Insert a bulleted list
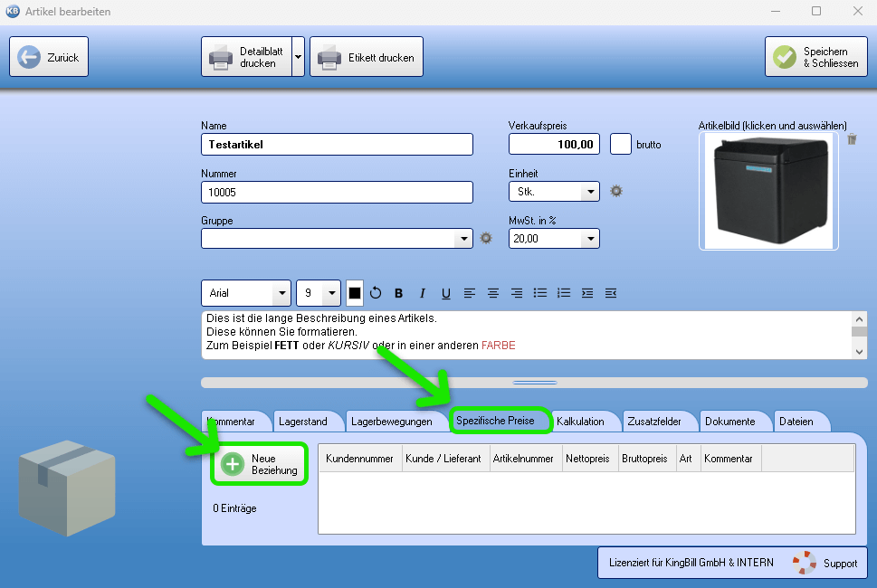This screenshot has height=588, width=877. tap(540, 293)
